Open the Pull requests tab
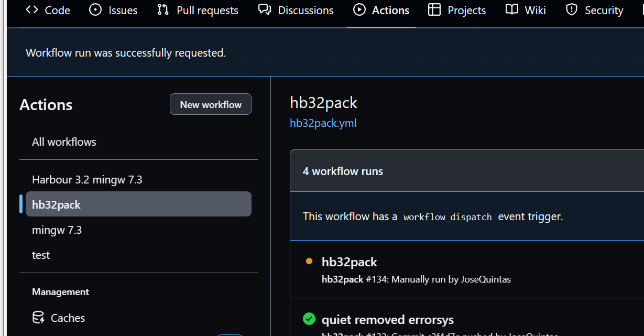Screen dimensions: 644x336 [x=207, y=10]
